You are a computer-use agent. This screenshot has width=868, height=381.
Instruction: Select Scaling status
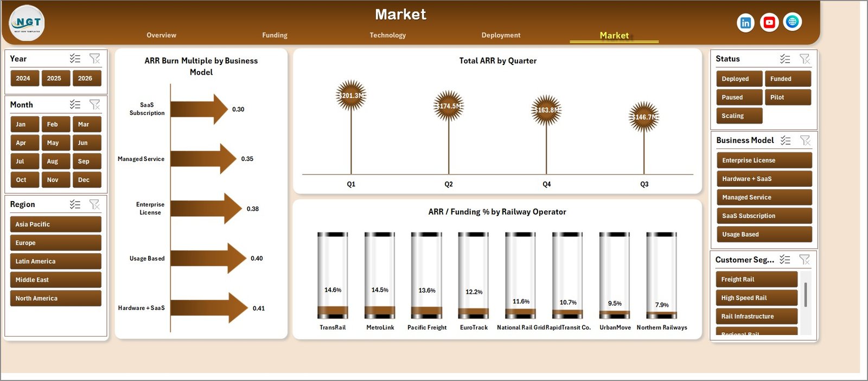click(739, 115)
